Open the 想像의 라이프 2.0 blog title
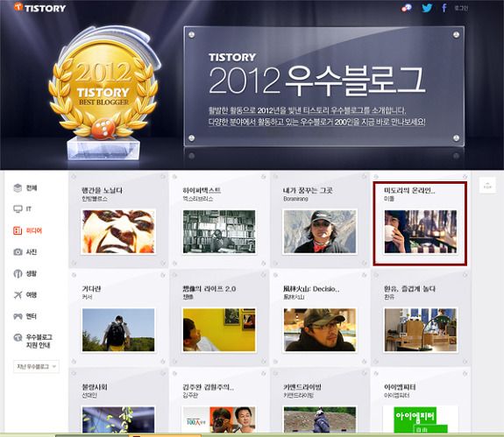 [x=209, y=289]
